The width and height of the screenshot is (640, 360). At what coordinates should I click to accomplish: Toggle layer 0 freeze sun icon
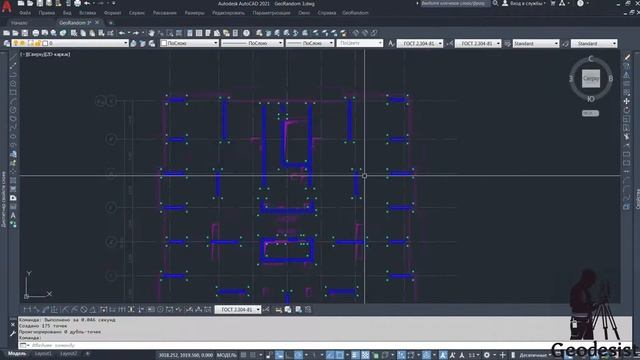[23, 43]
